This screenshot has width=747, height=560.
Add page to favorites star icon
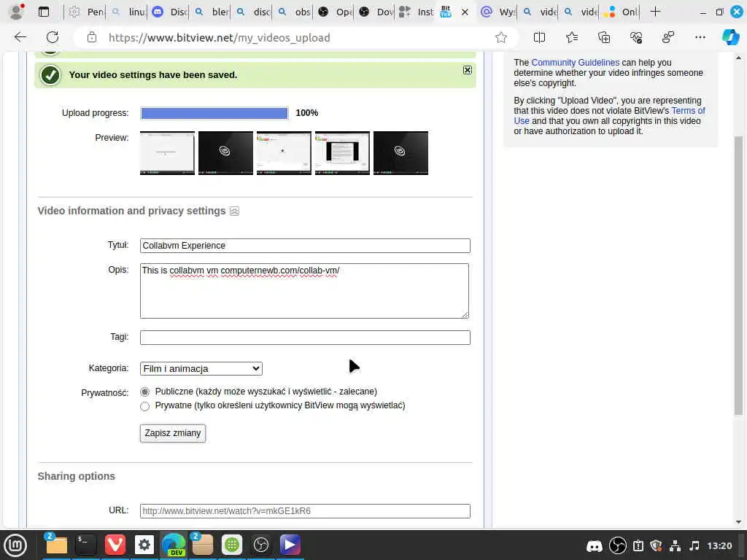(500, 38)
